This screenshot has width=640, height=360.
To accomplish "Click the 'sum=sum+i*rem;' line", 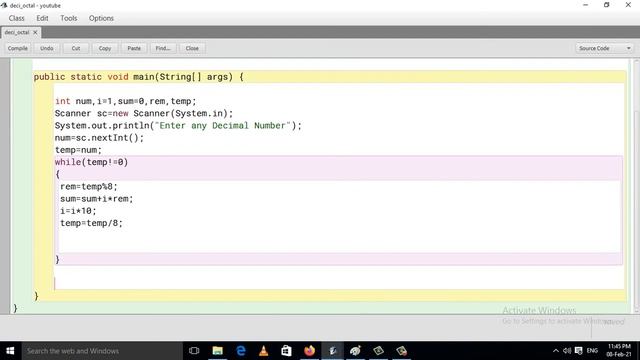I will tap(96, 199).
